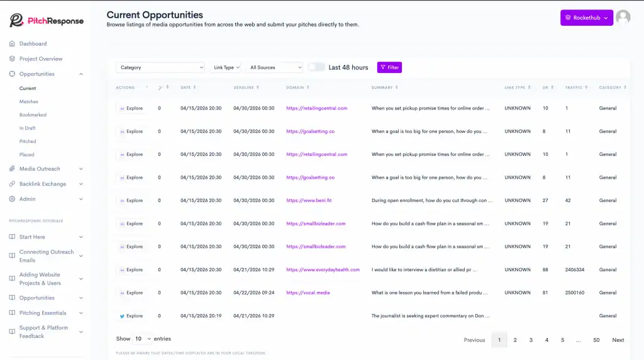Open the Rockethub project switcher
The height and width of the screenshot is (360, 644).
(x=587, y=18)
